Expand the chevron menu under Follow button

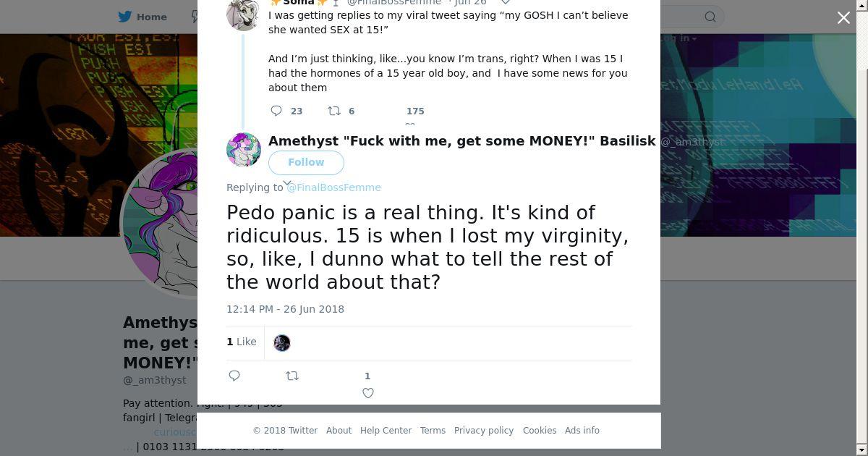click(x=287, y=183)
